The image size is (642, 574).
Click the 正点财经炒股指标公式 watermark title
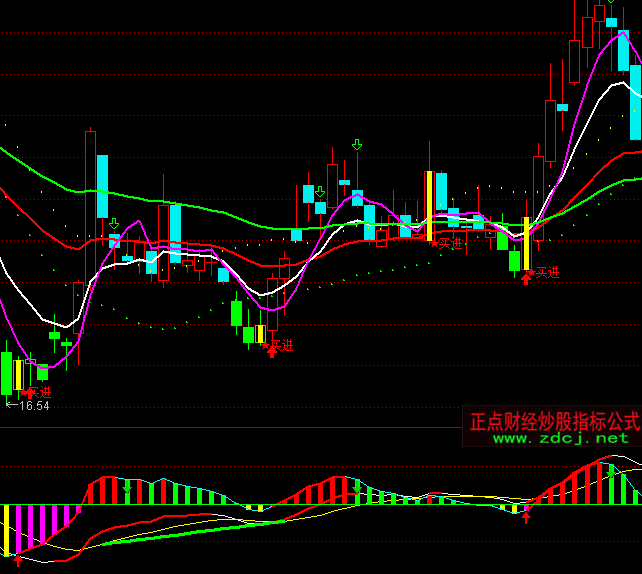tap(554, 420)
